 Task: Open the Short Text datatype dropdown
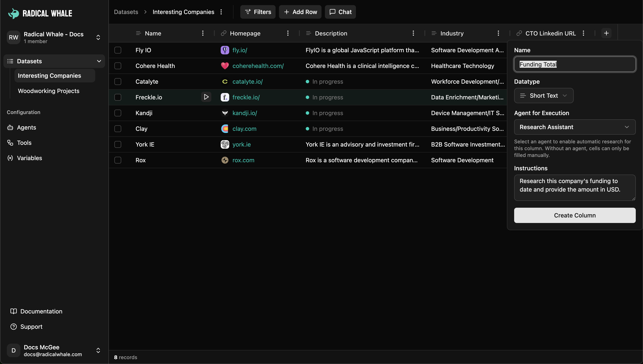(x=543, y=96)
